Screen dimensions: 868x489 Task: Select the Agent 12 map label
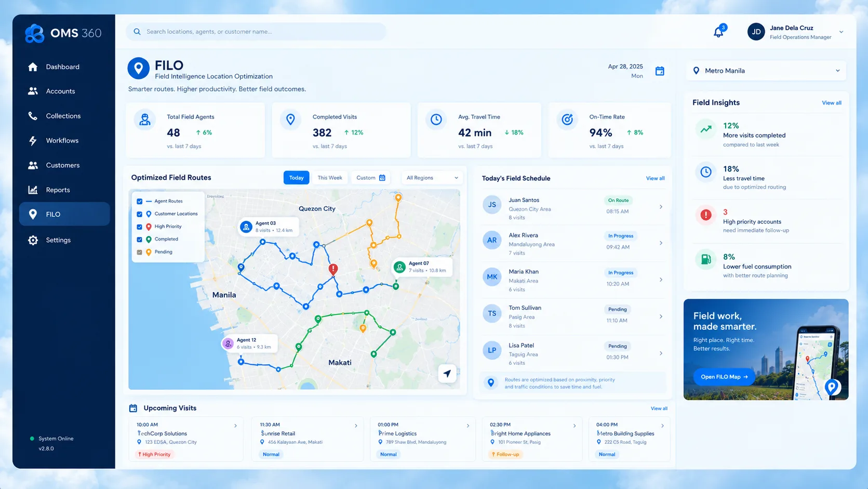tap(249, 343)
